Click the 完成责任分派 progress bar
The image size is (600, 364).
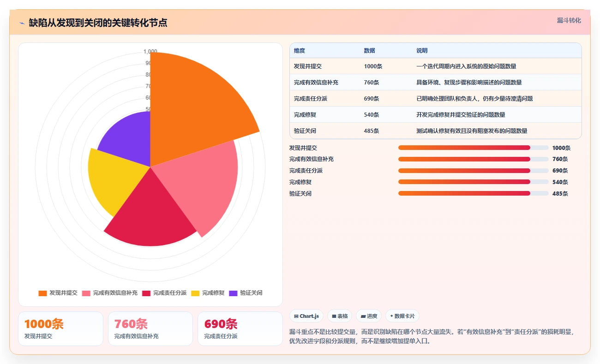tap(473, 171)
